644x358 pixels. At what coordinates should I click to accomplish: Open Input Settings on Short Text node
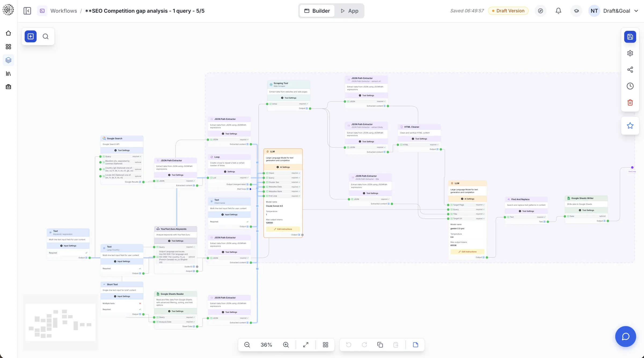coord(122,296)
